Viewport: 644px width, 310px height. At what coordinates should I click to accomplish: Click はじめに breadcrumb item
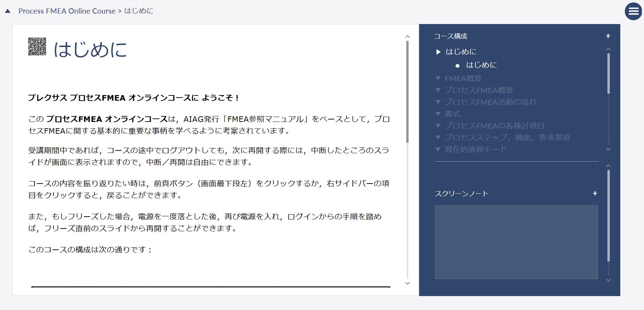139,11
